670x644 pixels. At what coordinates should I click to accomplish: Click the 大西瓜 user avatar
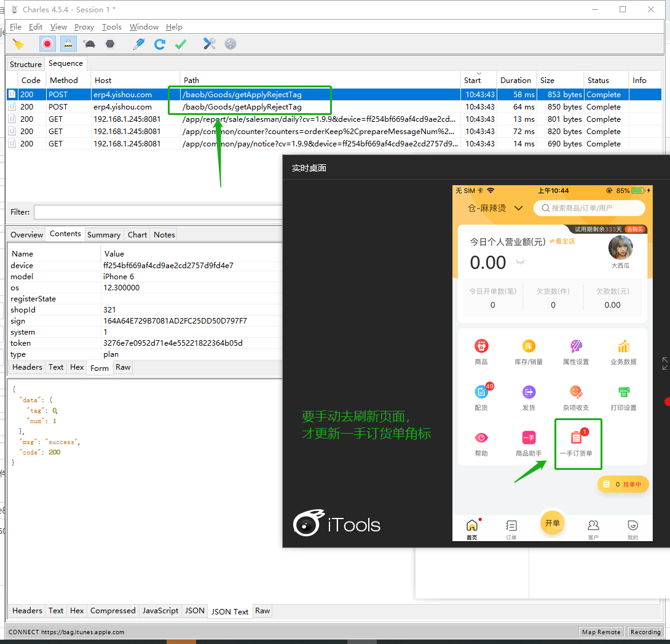coord(620,248)
